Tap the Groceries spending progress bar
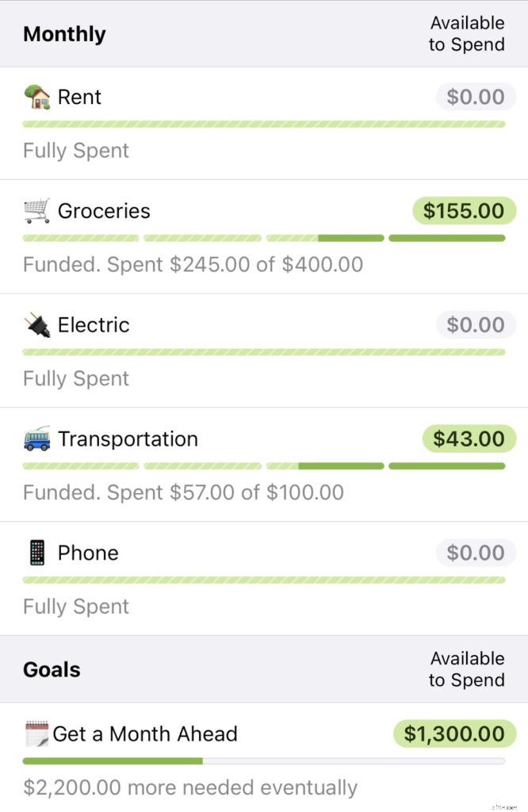Viewport: 528px width, 812px height. [264, 238]
